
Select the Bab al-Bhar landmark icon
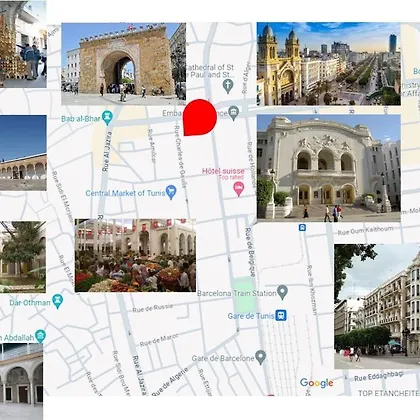107,118
